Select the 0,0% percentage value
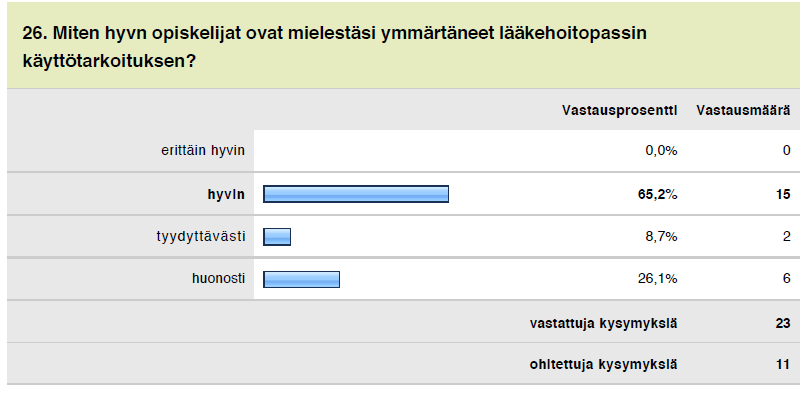Screen dimensions: 803x394 click(661, 151)
